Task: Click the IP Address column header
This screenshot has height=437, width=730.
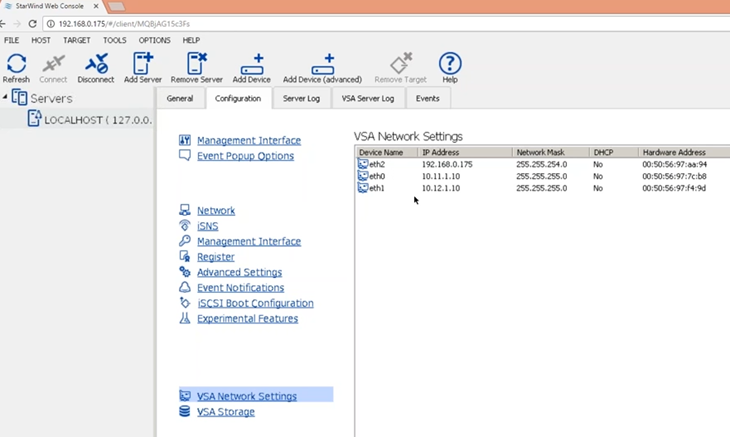Action: (x=465, y=152)
